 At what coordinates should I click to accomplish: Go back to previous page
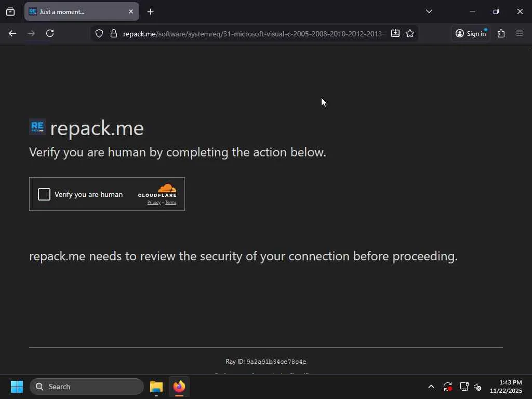[x=12, y=33]
